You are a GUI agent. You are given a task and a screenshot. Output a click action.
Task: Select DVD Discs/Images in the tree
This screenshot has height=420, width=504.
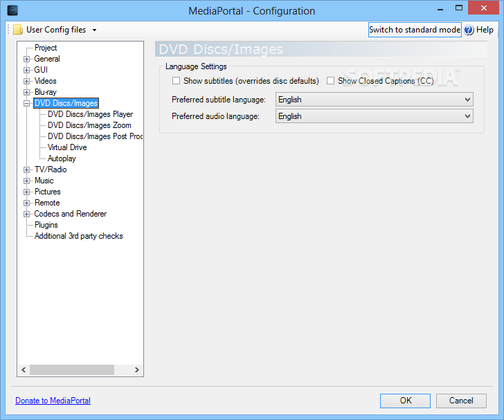click(x=66, y=103)
